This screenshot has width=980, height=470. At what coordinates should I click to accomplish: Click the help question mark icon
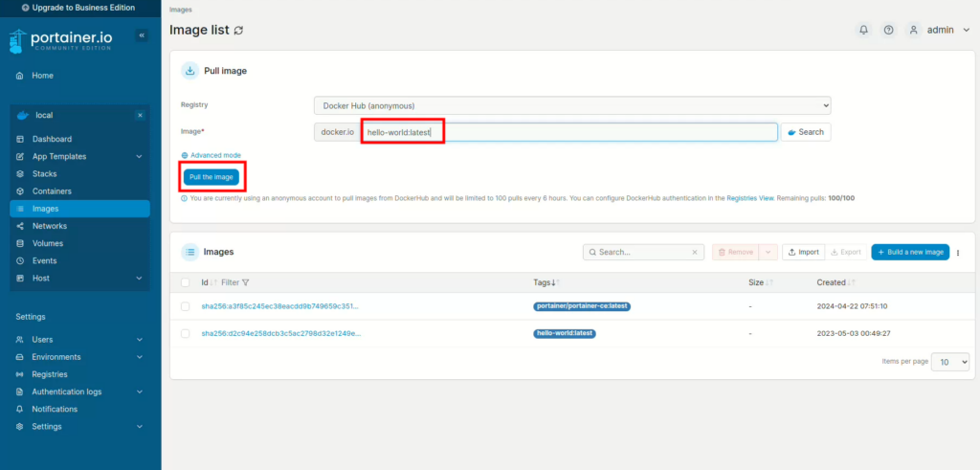tap(889, 30)
